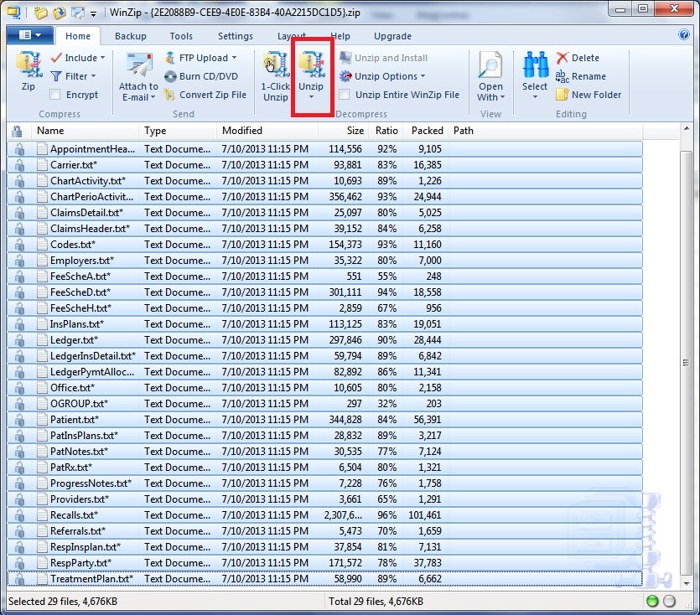Enable the Encrypt checkbox
700x615 pixels.
point(55,95)
